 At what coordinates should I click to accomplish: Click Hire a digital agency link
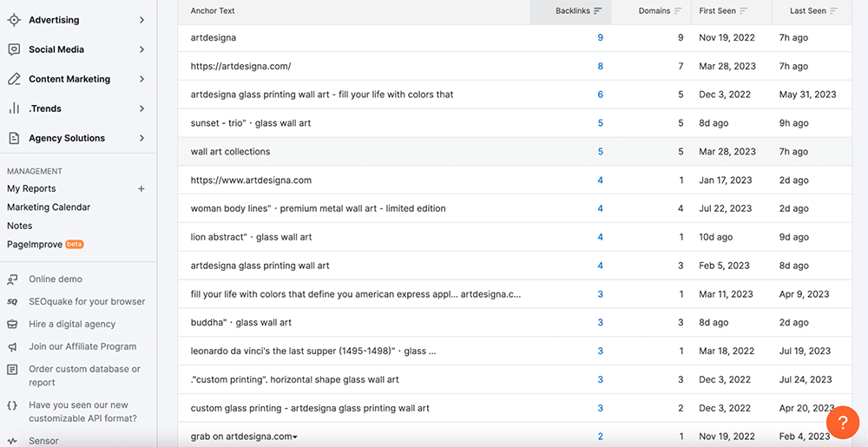point(72,325)
